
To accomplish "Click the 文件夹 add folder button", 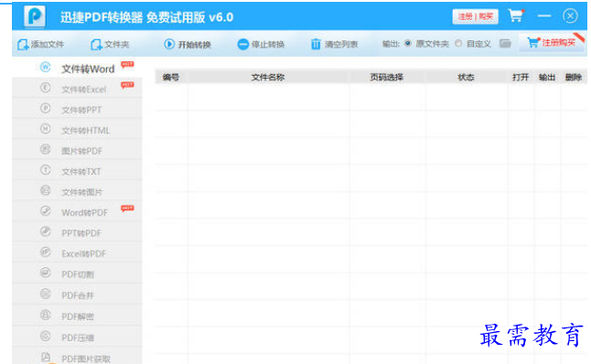I will click(x=110, y=45).
